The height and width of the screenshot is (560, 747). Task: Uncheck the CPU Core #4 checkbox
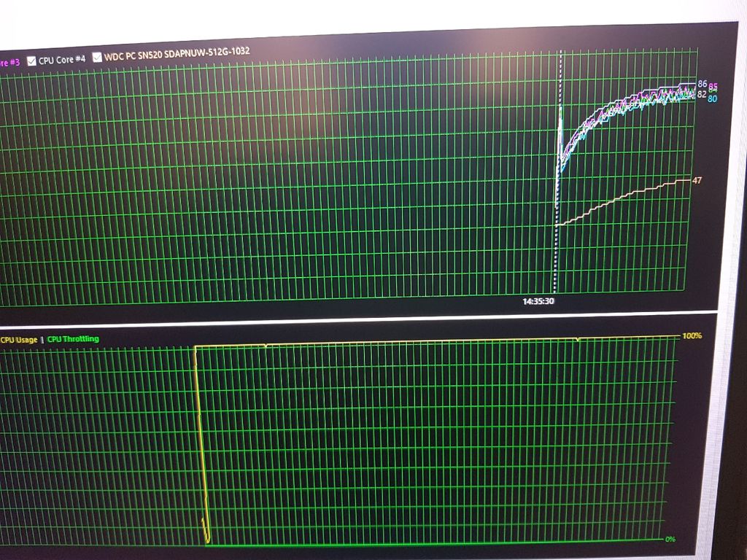[32, 61]
